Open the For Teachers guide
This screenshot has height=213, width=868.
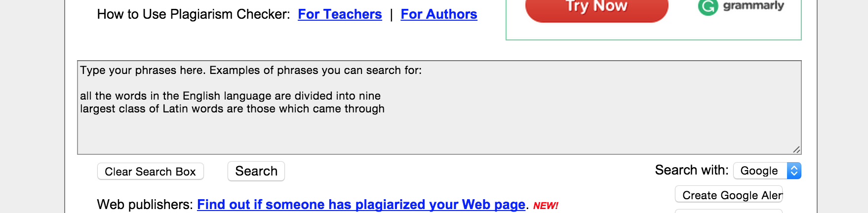pyautogui.click(x=340, y=14)
